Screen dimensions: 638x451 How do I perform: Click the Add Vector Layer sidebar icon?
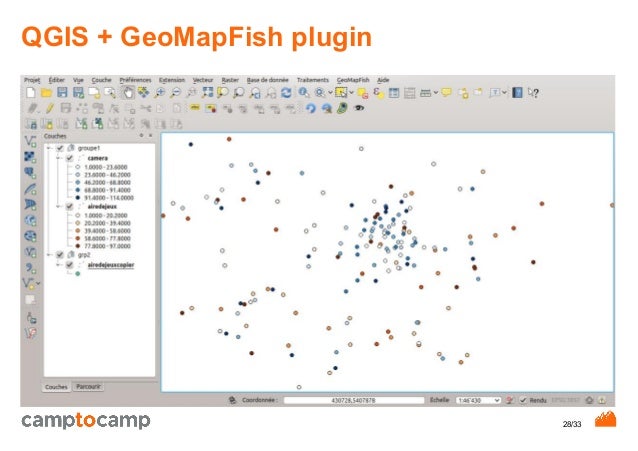click(x=30, y=141)
